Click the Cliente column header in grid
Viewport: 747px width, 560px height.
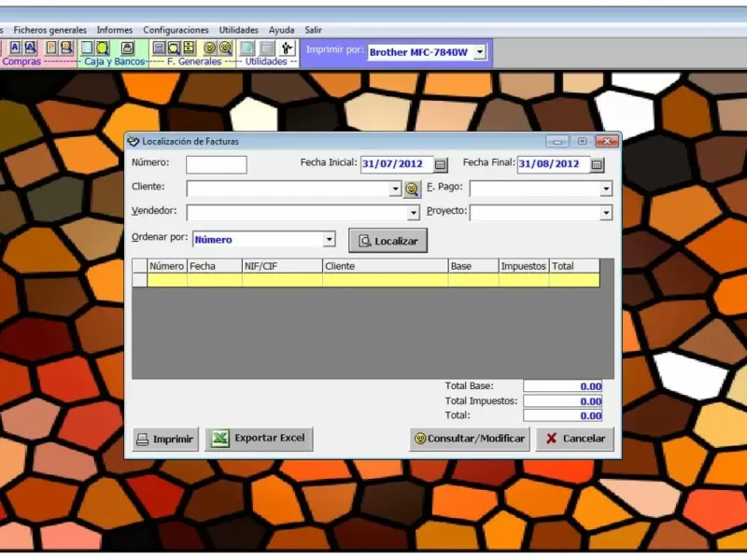tap(386, 266)
